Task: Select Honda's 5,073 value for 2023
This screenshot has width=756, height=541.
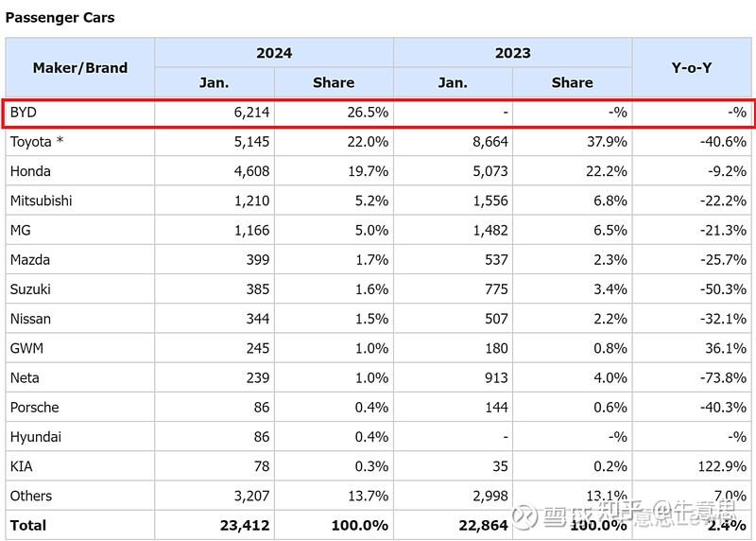Action: [454, 171]
